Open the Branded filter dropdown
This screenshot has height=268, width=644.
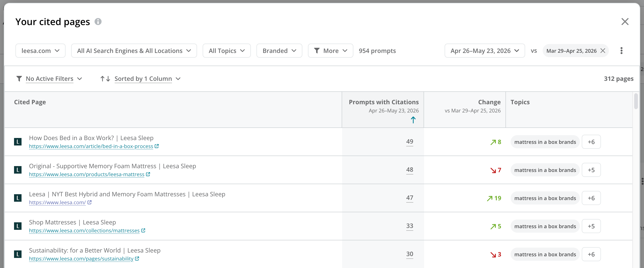point(279,51)
